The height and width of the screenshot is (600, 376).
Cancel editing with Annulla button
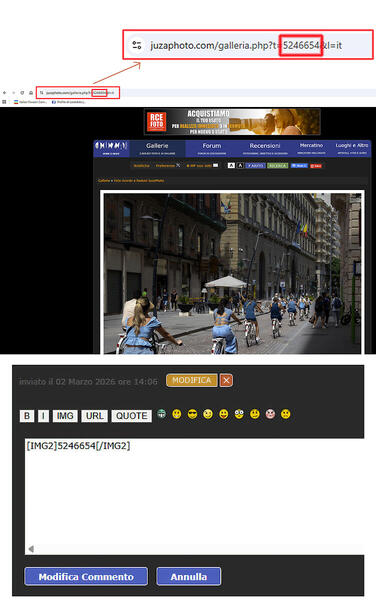point(189,576)
